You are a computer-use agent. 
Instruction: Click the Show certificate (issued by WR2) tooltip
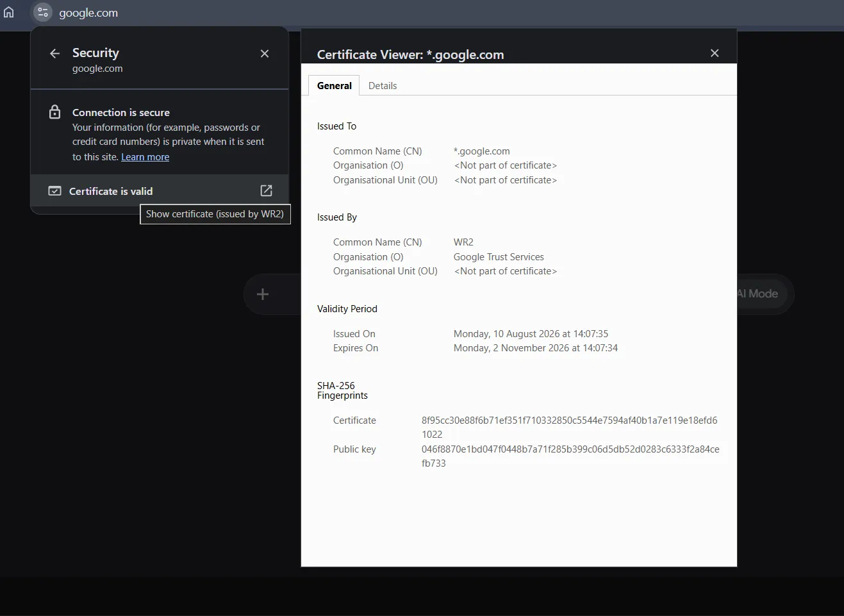pos(215,214)
